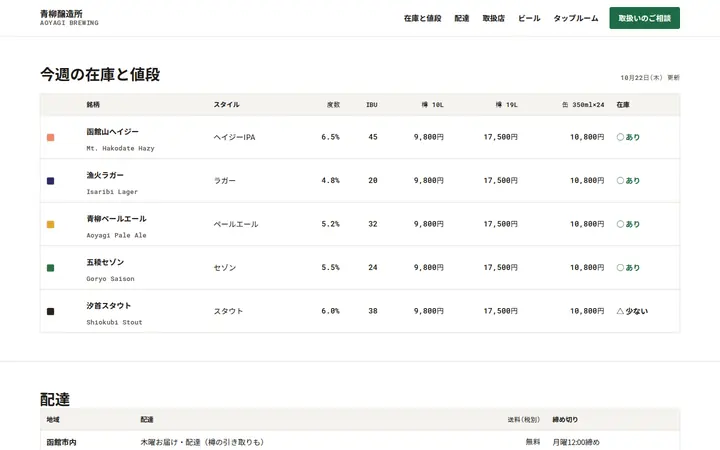Click the IBU value 38
The image size is (720, 450).
(373, 311)
